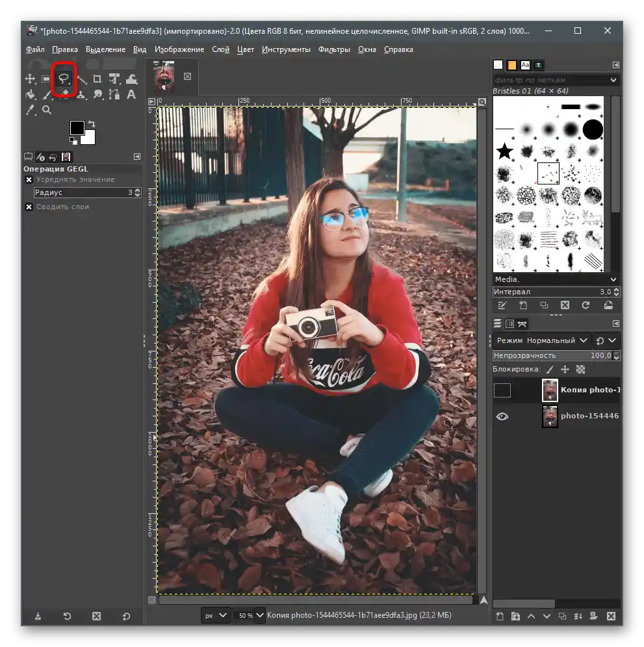Image resolution: width=644 pixels, height=647 pixels.
Task: Open the Paths tab
Action: (522, 324)
